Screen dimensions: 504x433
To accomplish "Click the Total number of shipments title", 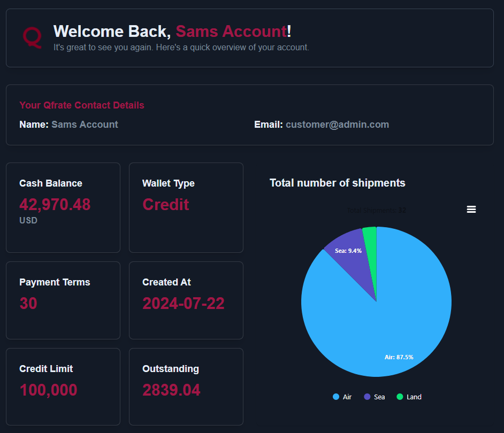I will [x=338, y=183].
